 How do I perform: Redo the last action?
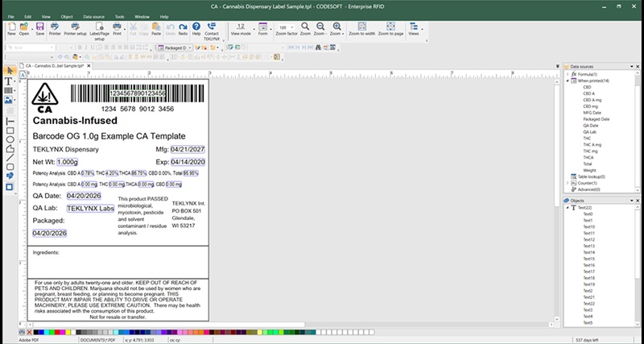click(x=183, y=29)
